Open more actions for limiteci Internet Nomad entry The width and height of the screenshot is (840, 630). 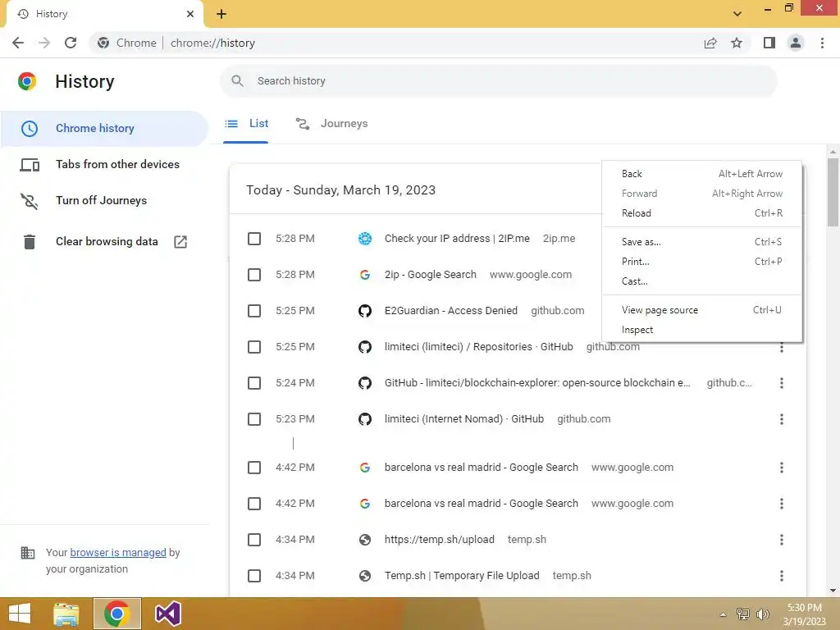click(x=782, y=419)
